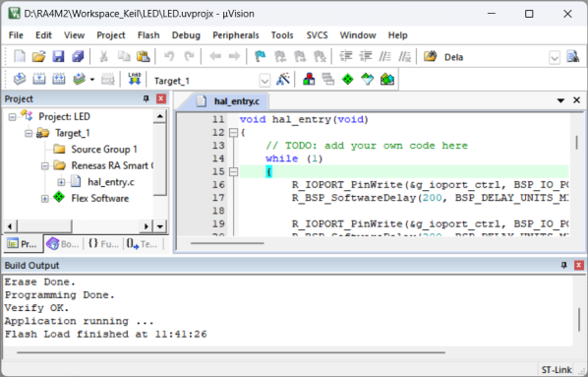The width and height of the screenshot is (588, 377).
Task: Unindent selected lines with the unindent icon
Action: pyautogui.click(x=365, y=57)
